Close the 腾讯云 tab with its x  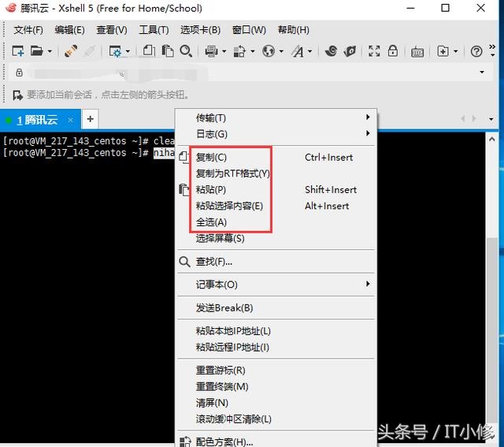pyautogui.click(x=71, y=120)
